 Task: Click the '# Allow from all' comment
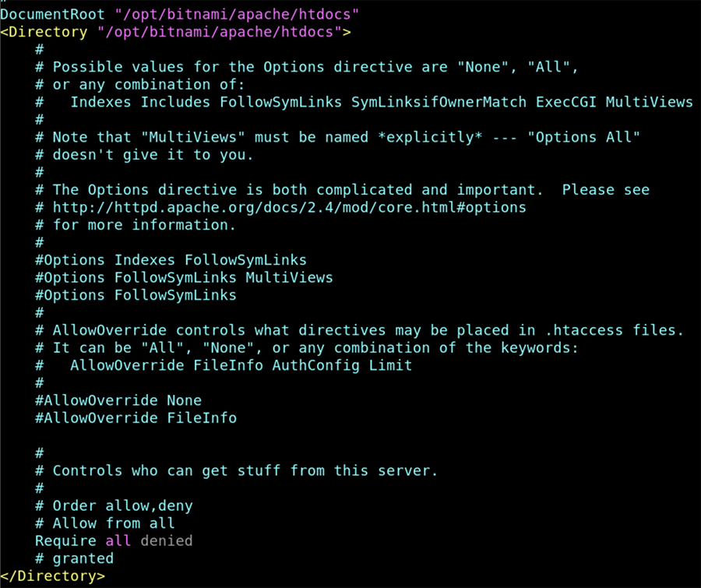pos(105,523)
